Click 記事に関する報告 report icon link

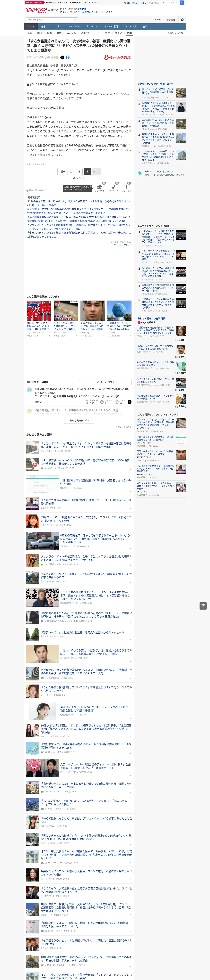35,190
